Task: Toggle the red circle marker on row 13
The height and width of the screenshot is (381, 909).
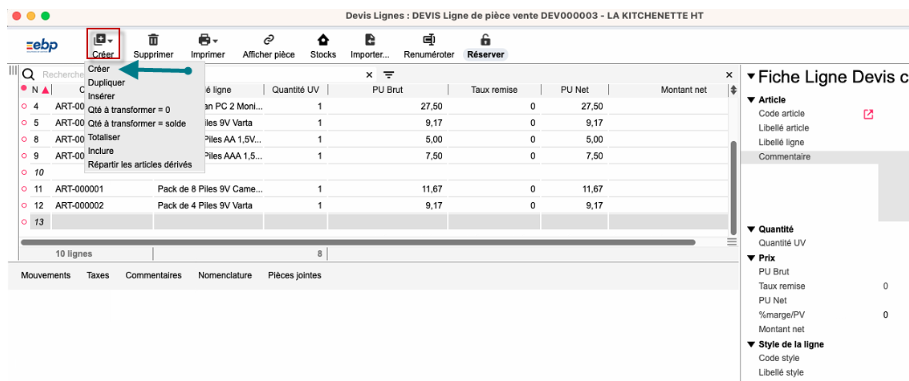Action: pyautogui.click(x=24, y=222)
